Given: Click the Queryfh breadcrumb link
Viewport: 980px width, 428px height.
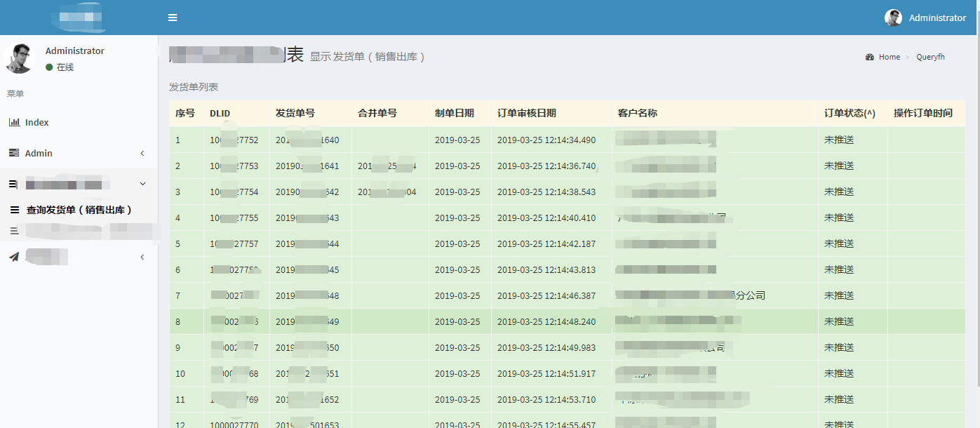Looking at the screenshot, I should click(x=930, y=57).
